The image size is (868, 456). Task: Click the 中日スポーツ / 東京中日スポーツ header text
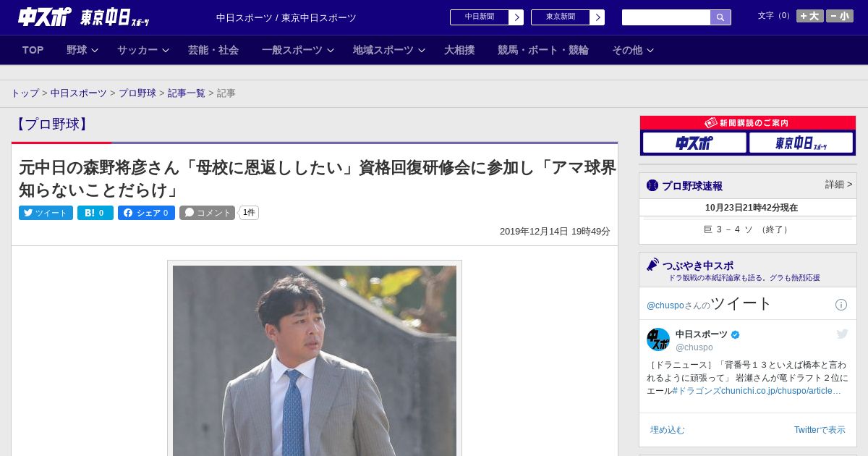286,18
